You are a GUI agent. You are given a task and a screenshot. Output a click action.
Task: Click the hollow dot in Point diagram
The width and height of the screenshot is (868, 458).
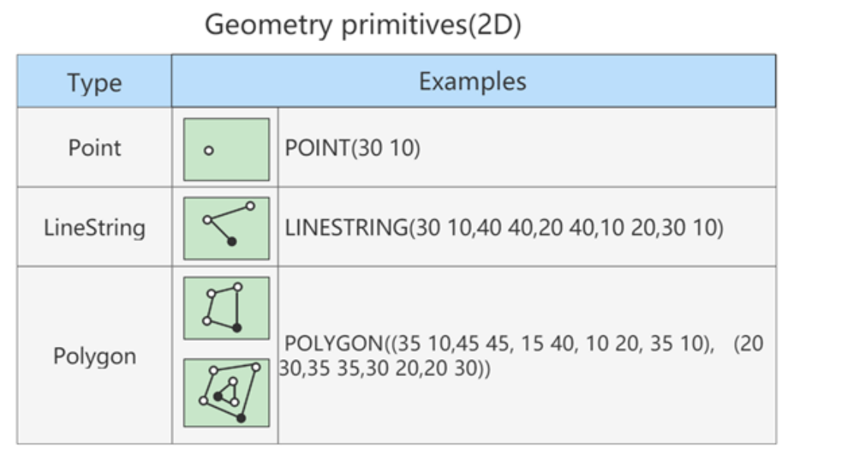(x=209, y=150)
